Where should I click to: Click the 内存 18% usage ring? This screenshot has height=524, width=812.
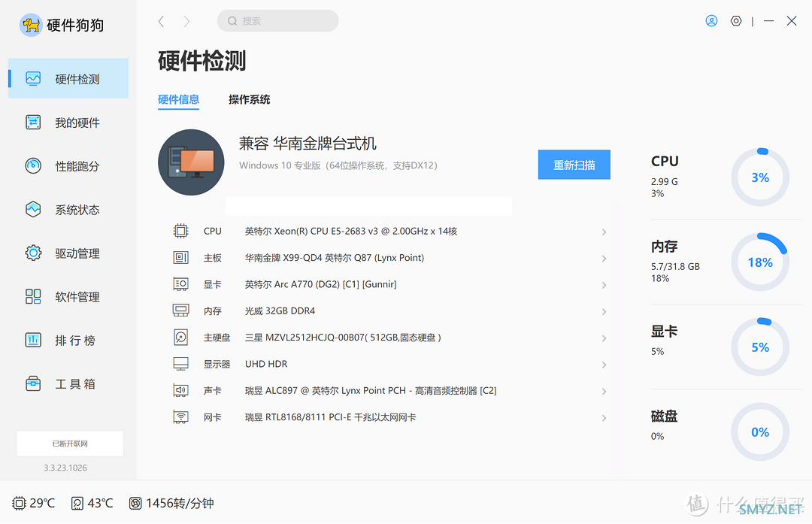760,262
